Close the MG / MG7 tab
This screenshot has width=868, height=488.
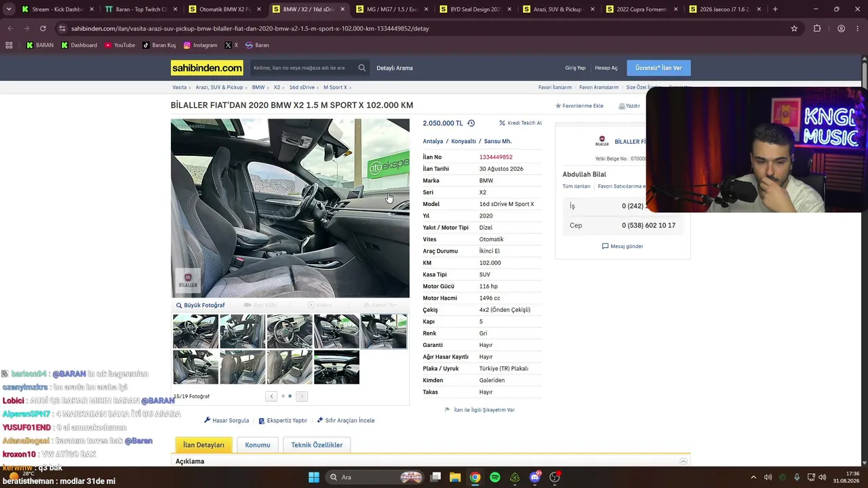point(425,9)
